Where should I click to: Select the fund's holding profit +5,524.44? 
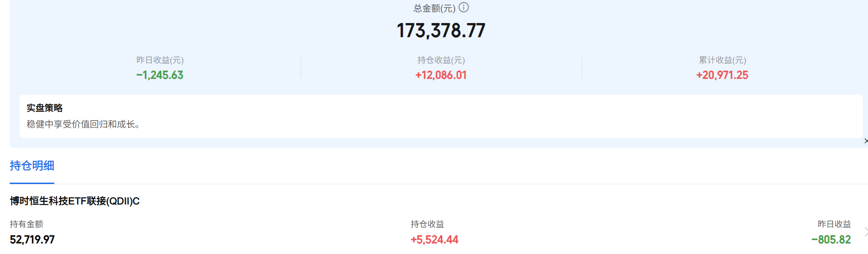pos(435,240)
